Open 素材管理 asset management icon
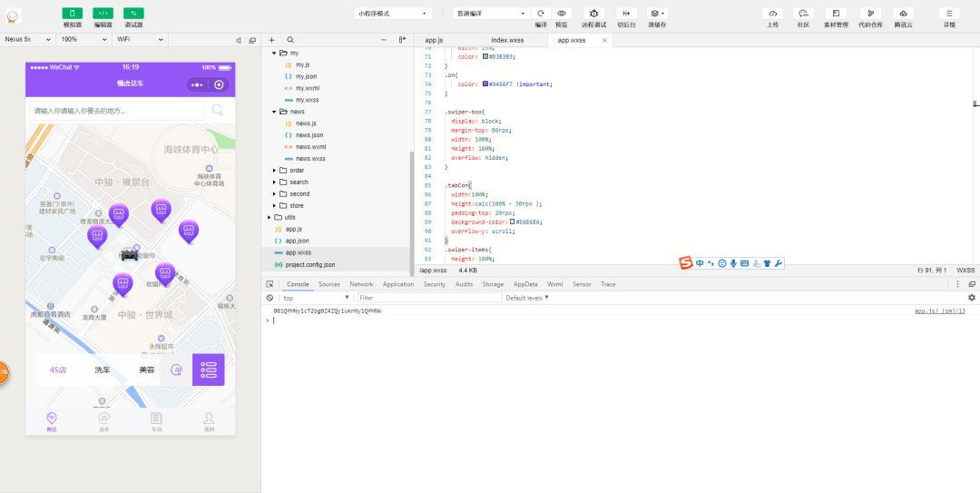Screen dimensions: 980x493 point(836,13)
